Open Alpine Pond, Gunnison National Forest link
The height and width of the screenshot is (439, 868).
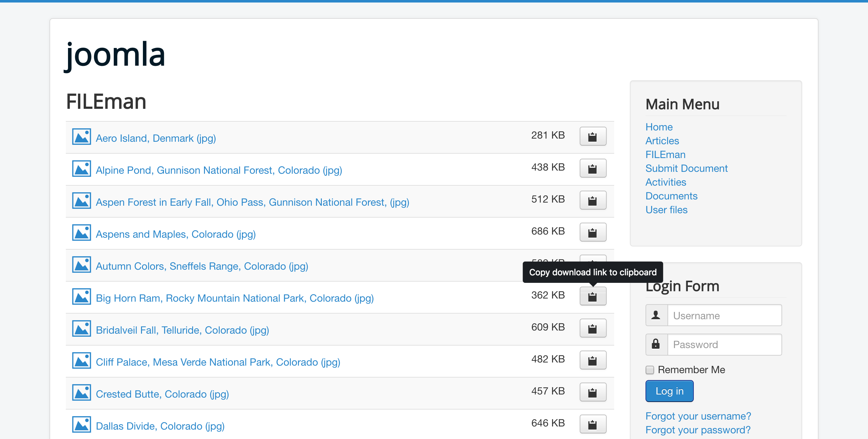[219, 170]
